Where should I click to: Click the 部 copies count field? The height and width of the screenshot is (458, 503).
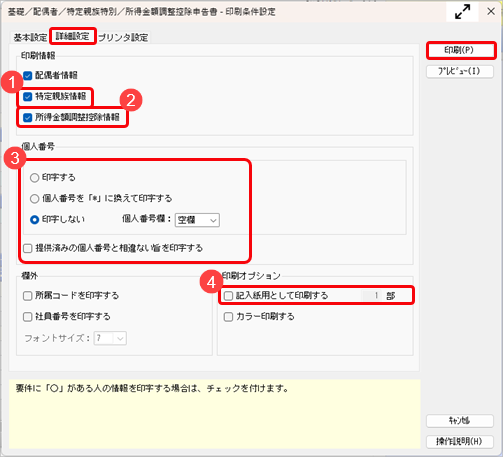pyautogui.click(x=372, y=296)
